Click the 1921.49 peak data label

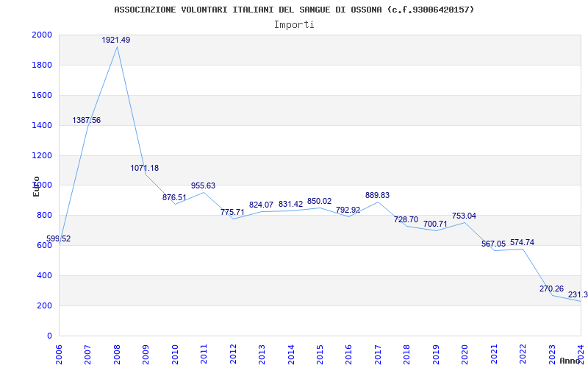click(116, 40)
